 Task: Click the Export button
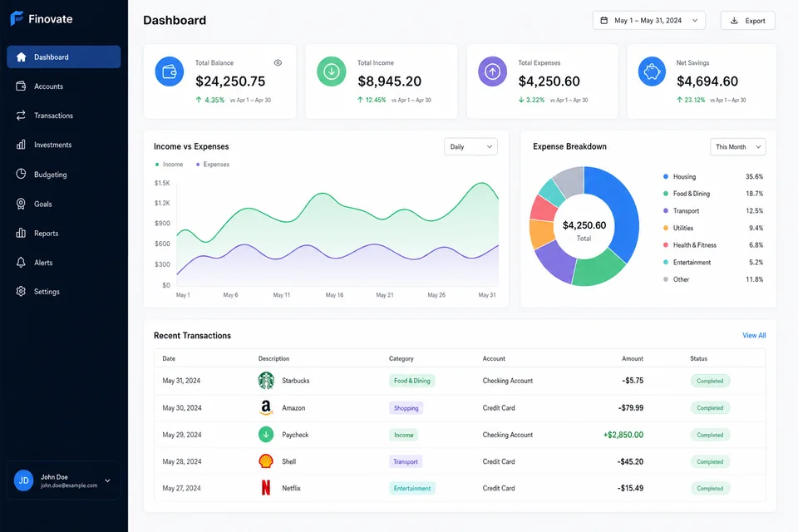[747, 20]
